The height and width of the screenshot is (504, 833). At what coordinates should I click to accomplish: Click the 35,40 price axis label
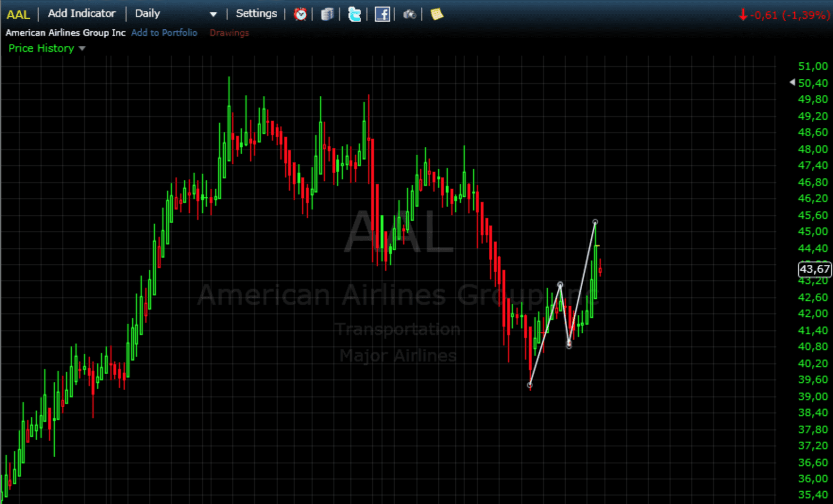813,495
